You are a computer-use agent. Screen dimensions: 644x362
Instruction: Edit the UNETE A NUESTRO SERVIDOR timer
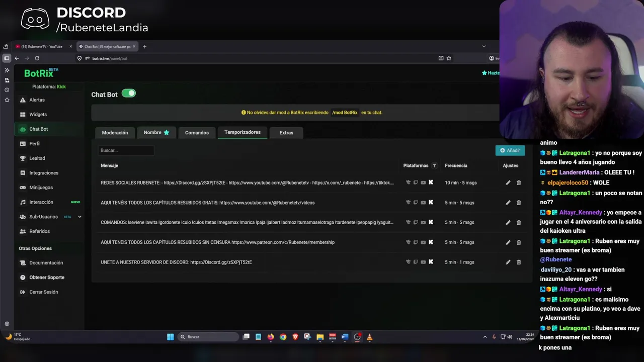(x=508, y=262)
